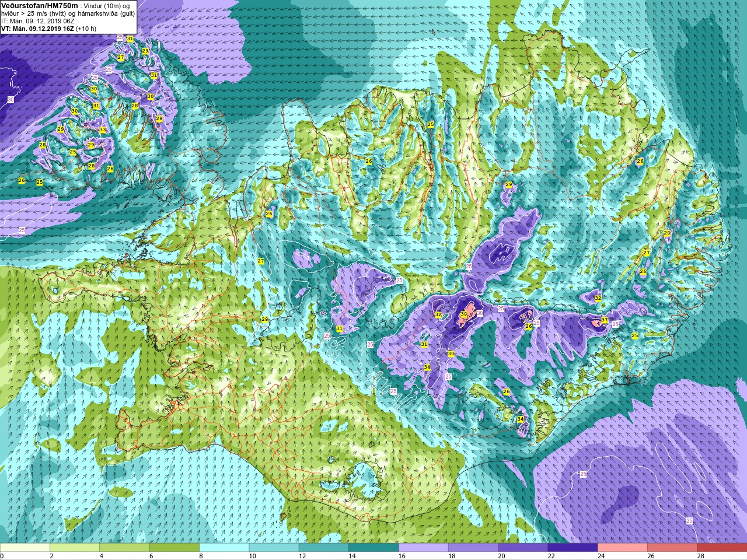Viewport: 747px width, 560px height.
Task: Select the green 6–8 legend swatch
Action: (x=174, y=548)
